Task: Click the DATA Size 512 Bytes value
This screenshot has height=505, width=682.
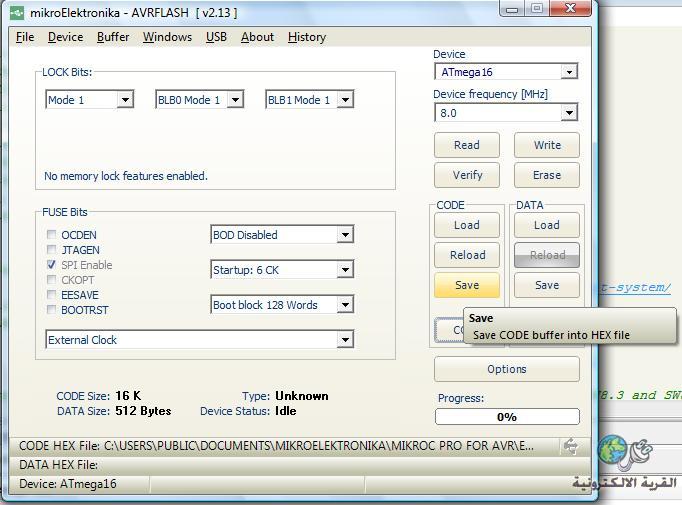Action: click(x=143, y=411)
